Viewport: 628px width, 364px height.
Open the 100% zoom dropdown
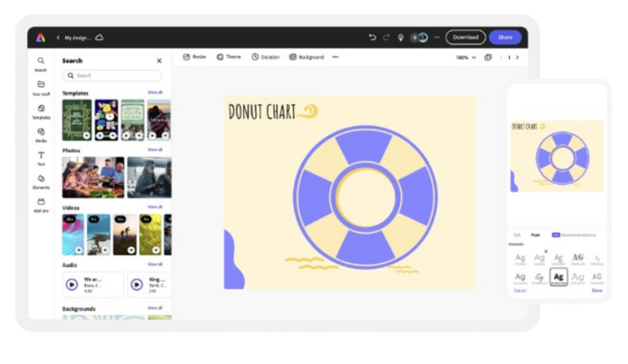(x=466, y=57)
